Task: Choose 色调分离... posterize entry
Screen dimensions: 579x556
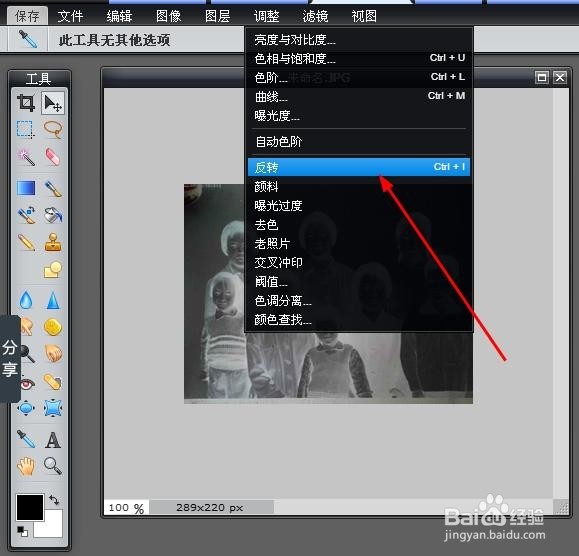Action: point(359,301)
